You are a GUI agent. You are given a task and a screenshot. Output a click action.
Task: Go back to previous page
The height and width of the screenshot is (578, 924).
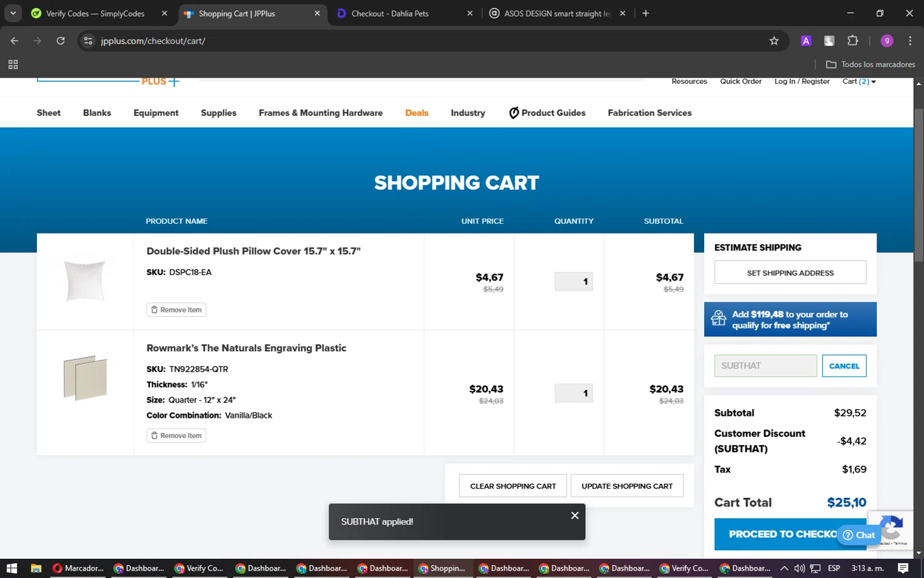pos(14,41)
